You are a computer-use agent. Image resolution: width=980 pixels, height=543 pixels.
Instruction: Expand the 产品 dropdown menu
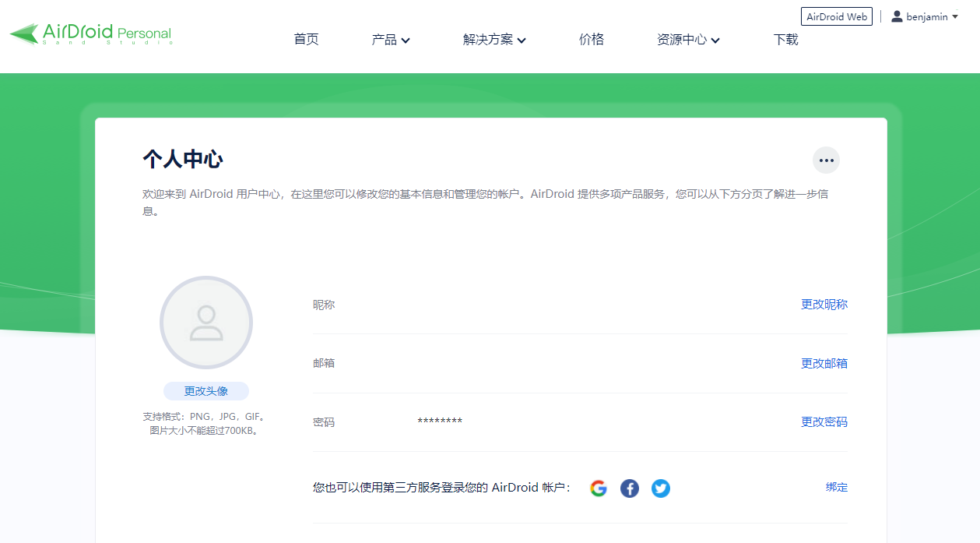coord(391,40)
